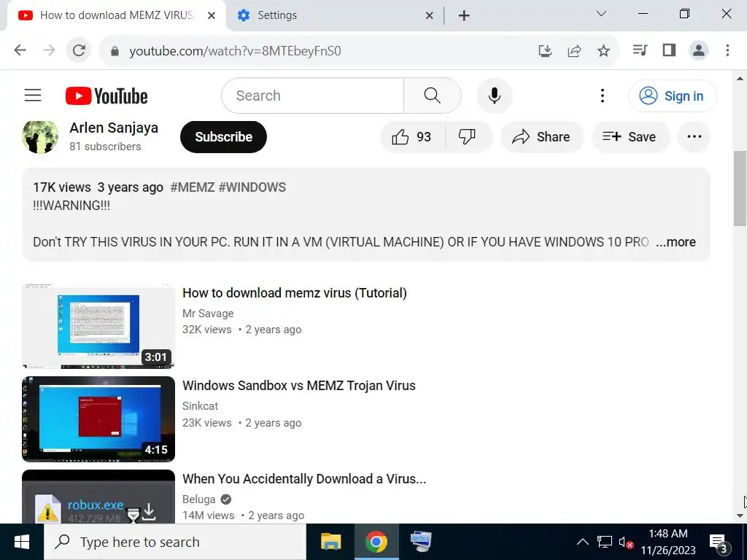Image resolution: width=747 pixels, height=560 pixels.
Task: Toggle Chrome side panel
Action: (670, 50)
